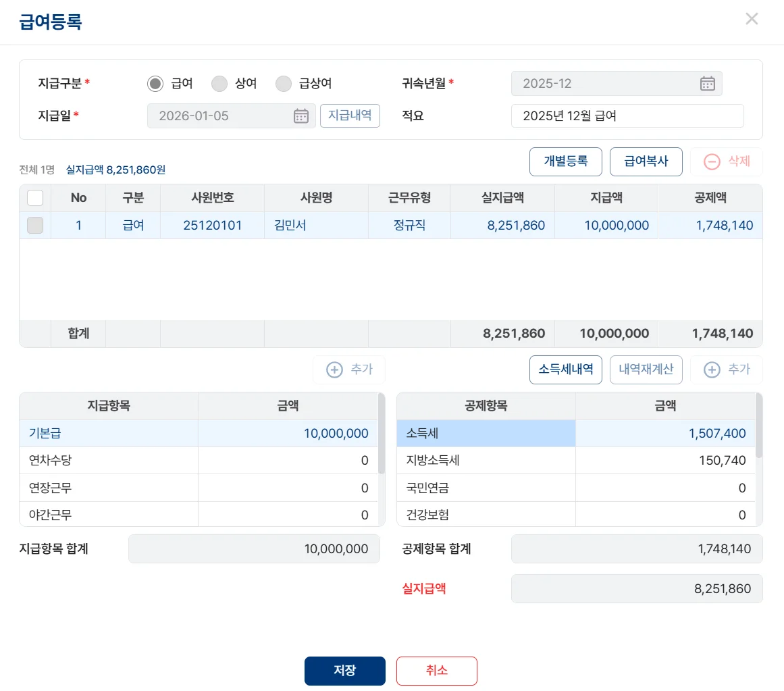Close the 급여등록 dialog with X
This screenshot has width=784, height=691.
tap(752, 19)
